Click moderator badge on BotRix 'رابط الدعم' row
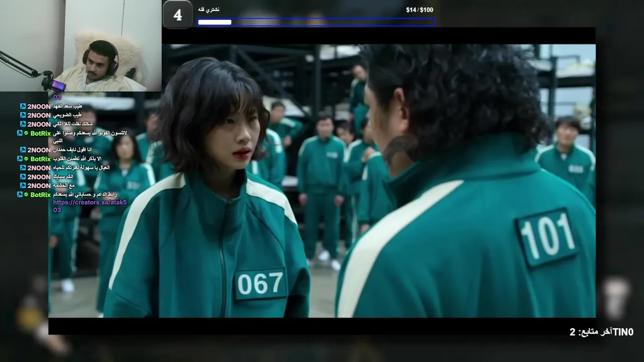The image size is (644, 362). click(x=20, y=195)
